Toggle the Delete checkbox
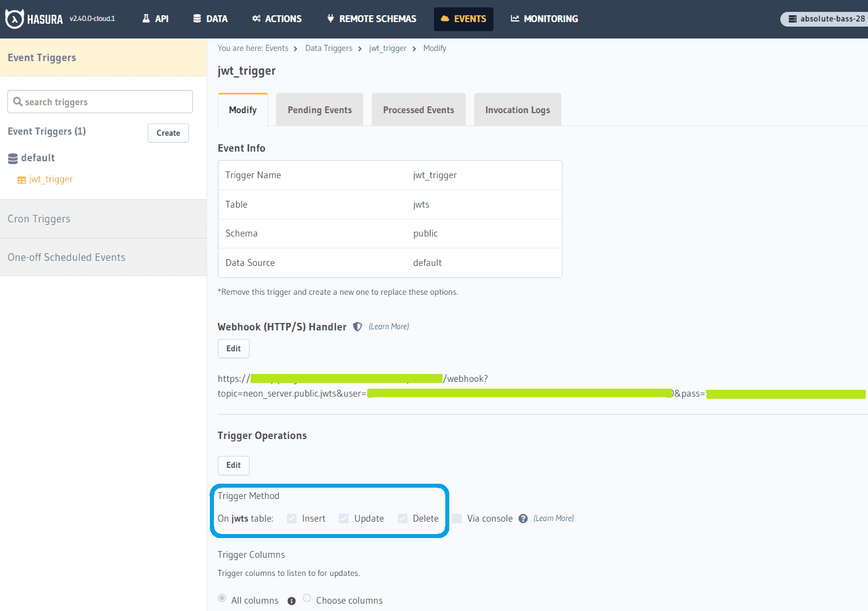This screenshot has height=611, width=868. (x=403, y=518)
